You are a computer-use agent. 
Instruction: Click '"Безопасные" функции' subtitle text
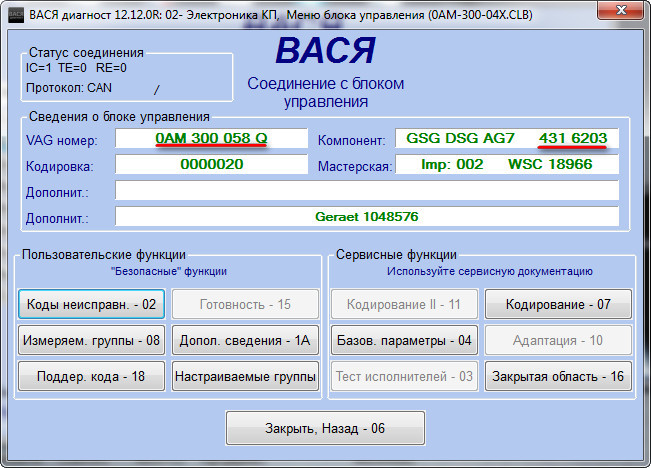[x=169, y=272]
